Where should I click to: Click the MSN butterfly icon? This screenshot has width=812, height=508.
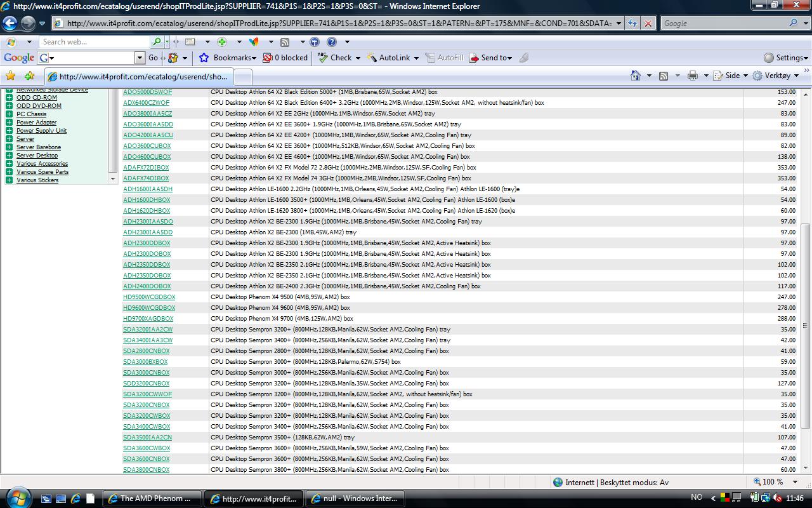click(x=254, y=42)
